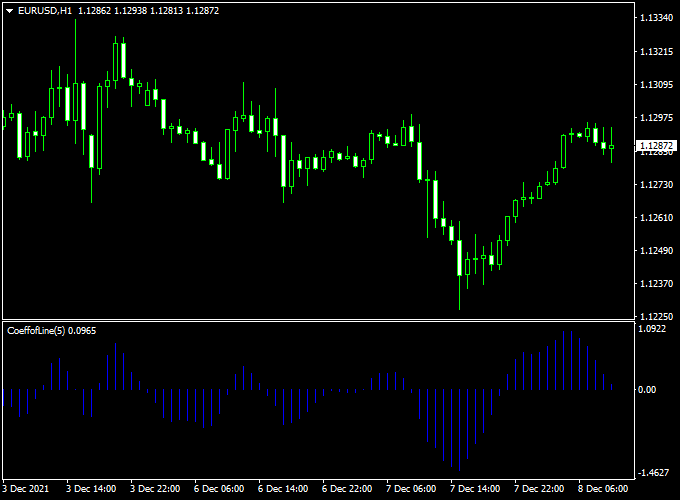Click the 6 Dec 06:00 time label
This screenshot has width=680, height=500.
pyautogui.click(x=219, y=489)
